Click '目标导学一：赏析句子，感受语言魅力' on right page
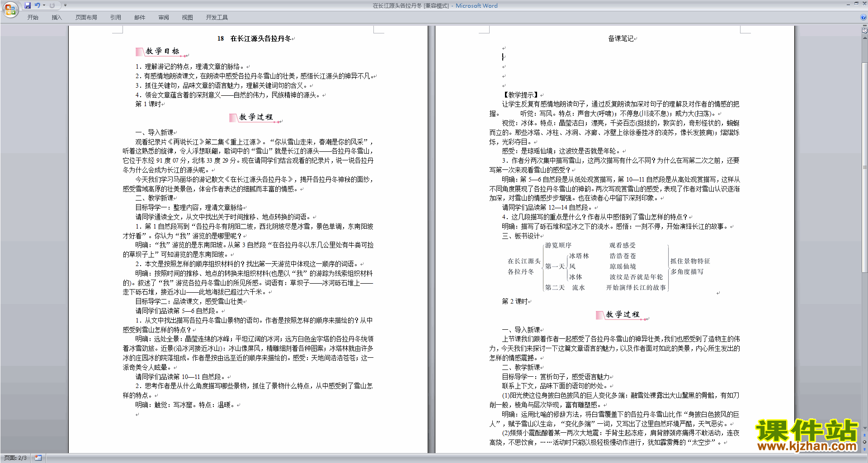The height and width of the screenshot is (463, 868). tap(556, 377)
